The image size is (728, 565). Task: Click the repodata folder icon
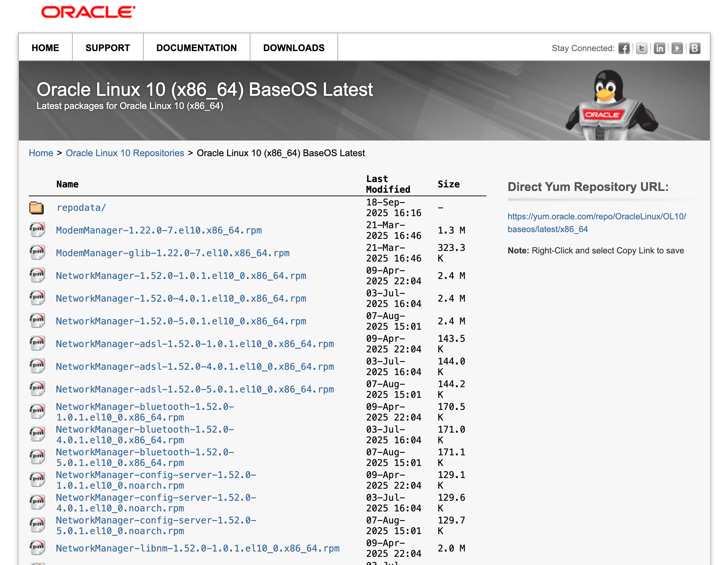point(37,208)
